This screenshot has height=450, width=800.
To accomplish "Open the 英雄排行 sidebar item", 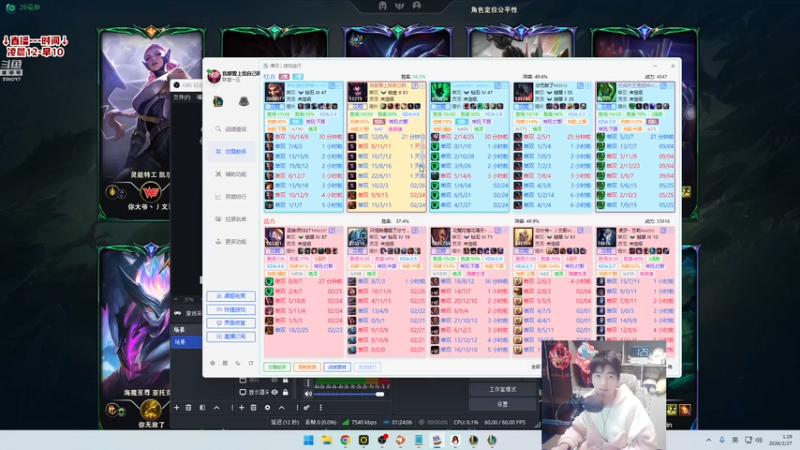I will point(231,196).
